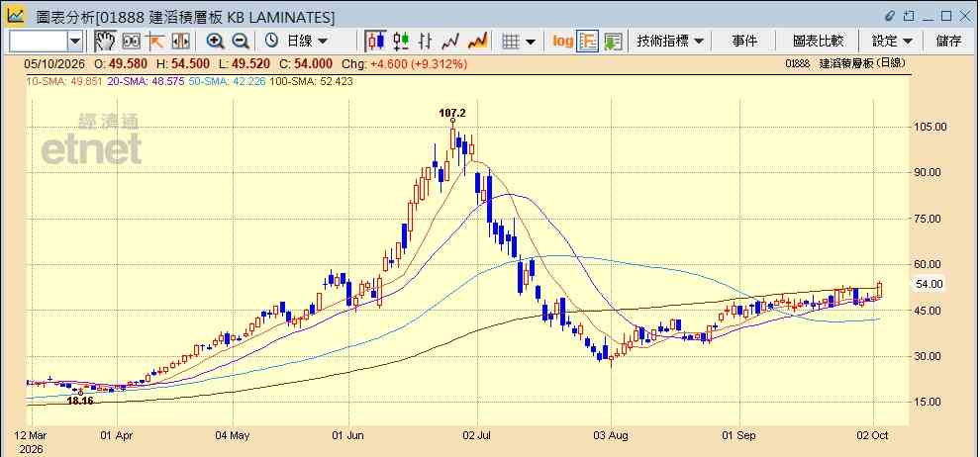Click the open price O: 49.580
The height and width of the screenshot is (457, 980).
[121, 64]
